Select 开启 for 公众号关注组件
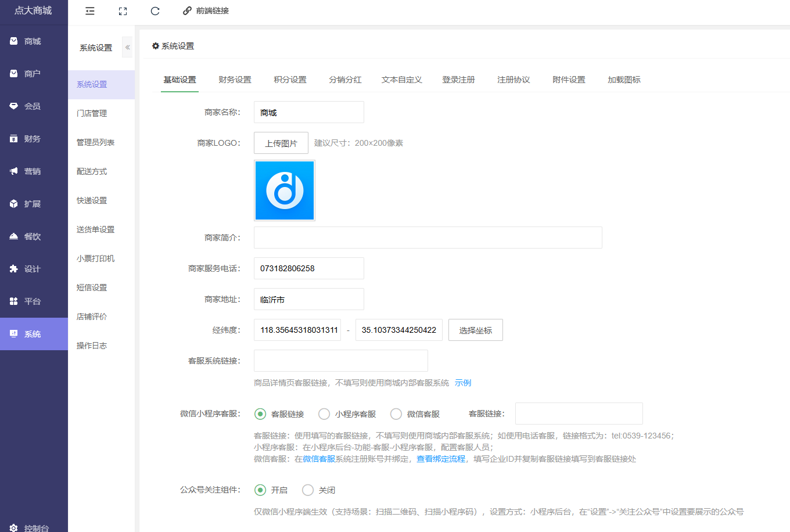This screenshot has width=790, height=532. coord(260,490)
